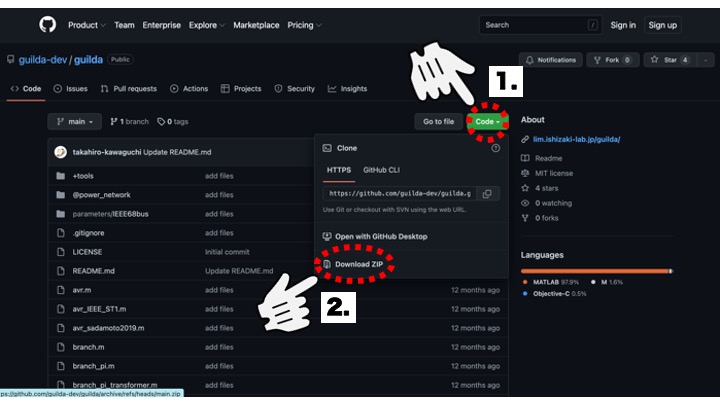This screenshot has width=720, height=405.
Task: Open the guilda repository link
Action: [x=88, y=60]
